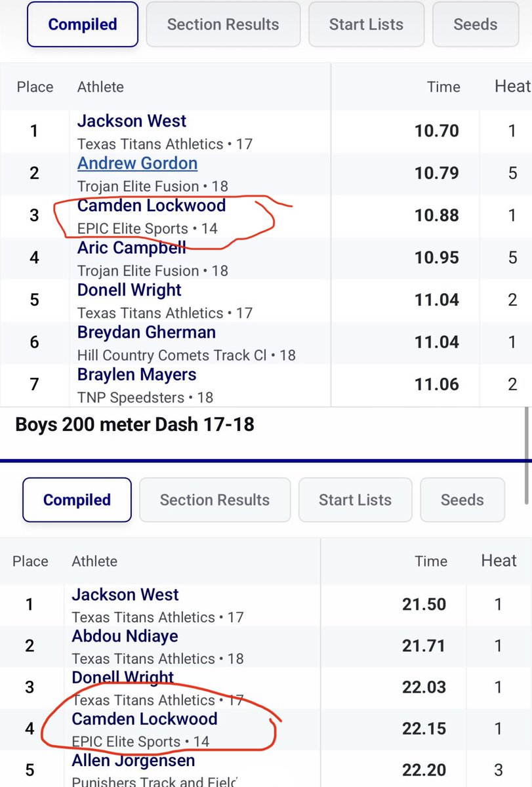Open the top Seeds tab
Image resolution: width=532 pixels, height=787 pixels.
tap(476, 24)
